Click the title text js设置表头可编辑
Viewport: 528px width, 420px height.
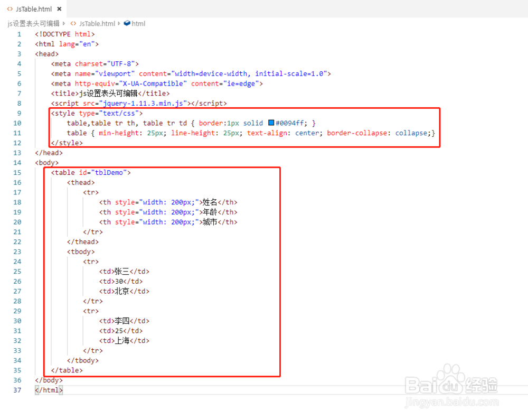[x=108, y=94]
